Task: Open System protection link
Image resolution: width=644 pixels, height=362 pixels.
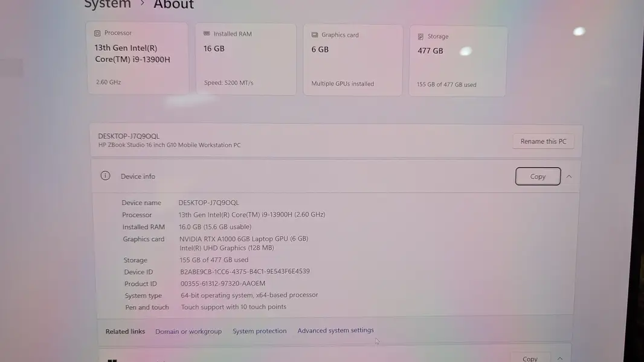Action: pyautogui.click(x=260, y=331)
